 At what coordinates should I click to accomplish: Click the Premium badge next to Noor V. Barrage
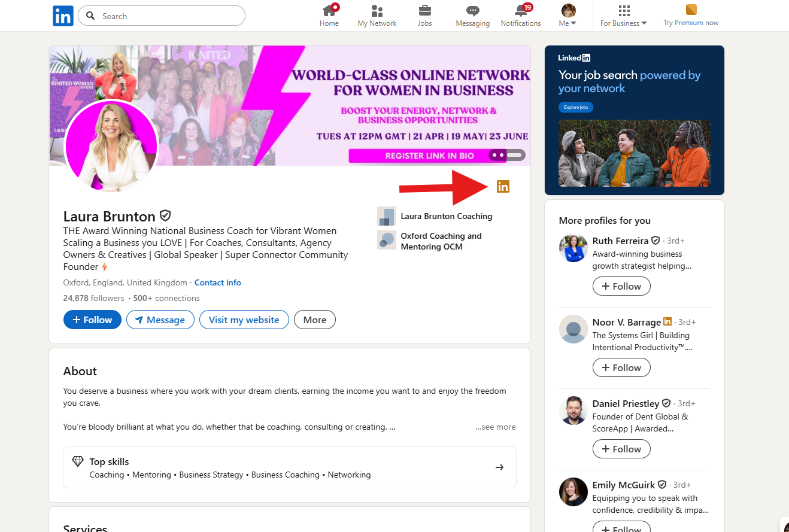[667, 322]
